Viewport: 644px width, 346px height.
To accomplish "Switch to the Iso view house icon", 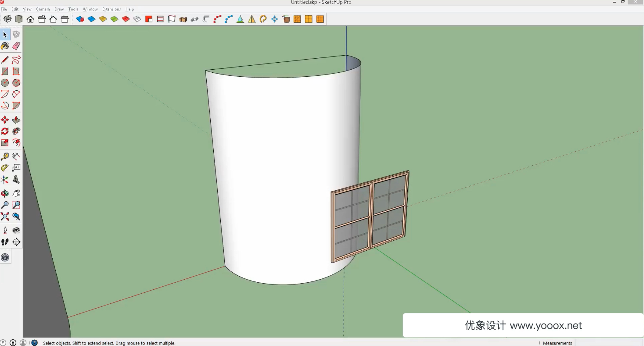I will 7,19.
